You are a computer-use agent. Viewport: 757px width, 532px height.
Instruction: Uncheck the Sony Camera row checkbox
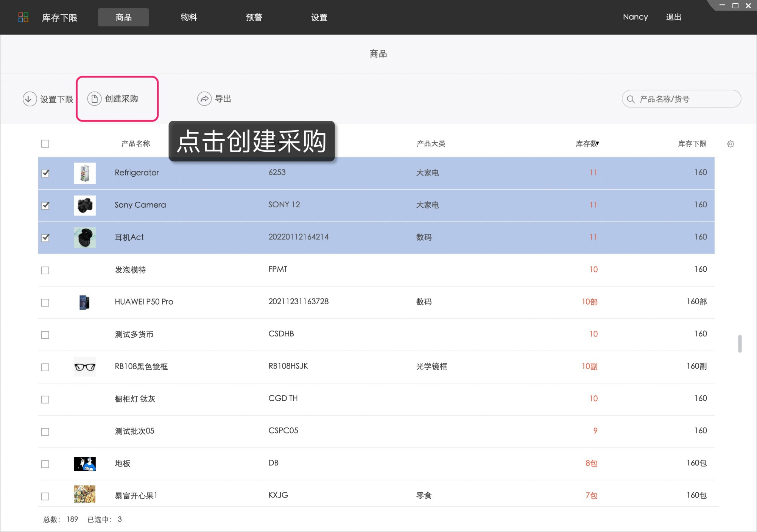pyautogui.click(x=45, y=205)
